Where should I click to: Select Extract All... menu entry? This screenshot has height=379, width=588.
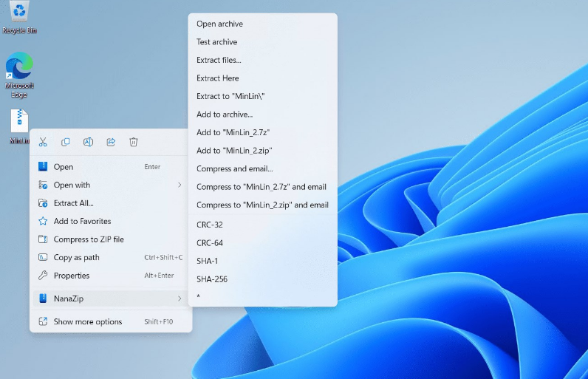[110, 203]
